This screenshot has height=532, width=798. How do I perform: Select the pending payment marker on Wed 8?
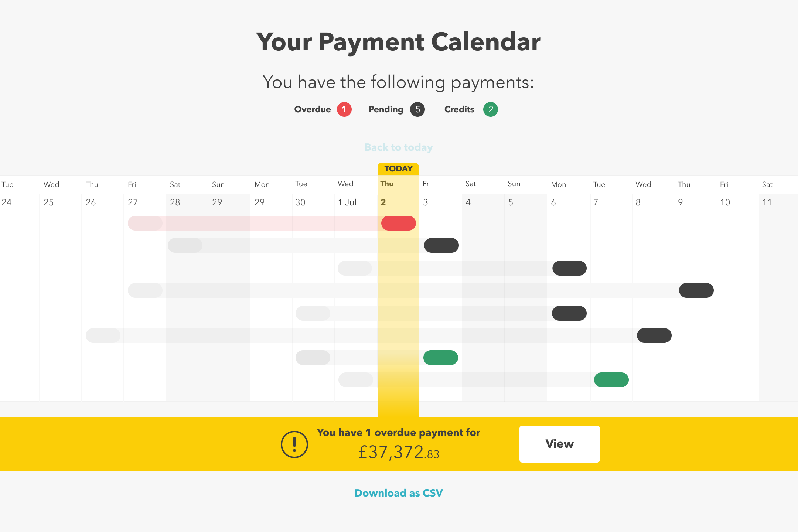click(654, 335)
